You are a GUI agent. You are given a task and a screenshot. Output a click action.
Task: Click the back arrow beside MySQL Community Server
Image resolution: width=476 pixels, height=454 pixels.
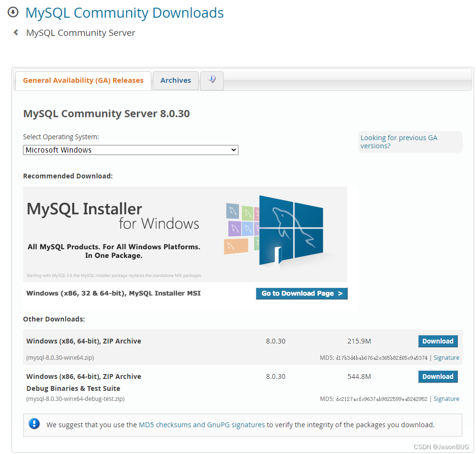click(16, 32)
